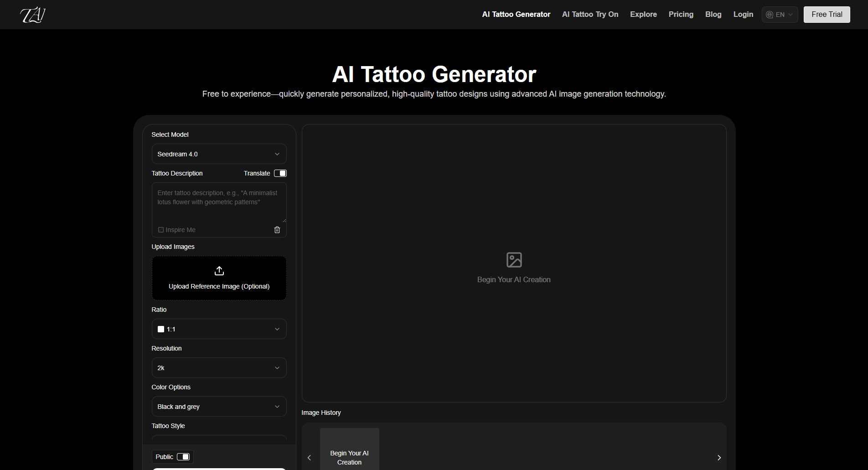The image size is (868, 470).
Task: Click the dice icon next to Inspire Me
Action: point(160,229)
